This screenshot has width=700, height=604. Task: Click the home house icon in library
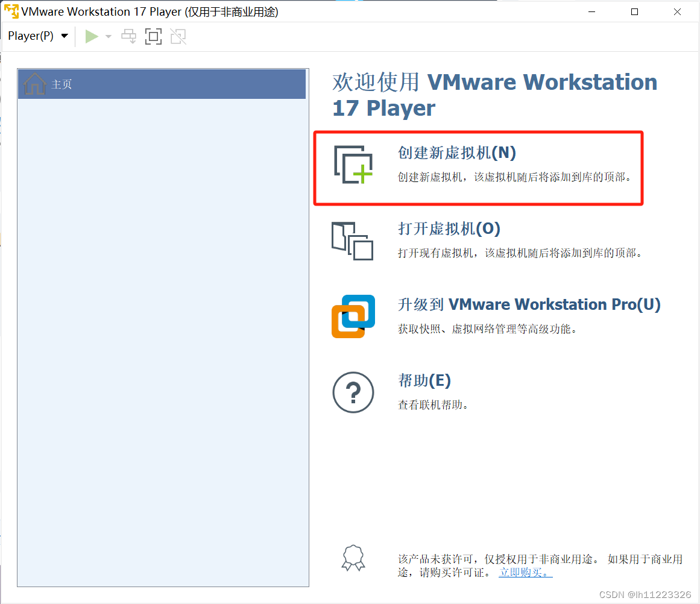tap(34, 83)
